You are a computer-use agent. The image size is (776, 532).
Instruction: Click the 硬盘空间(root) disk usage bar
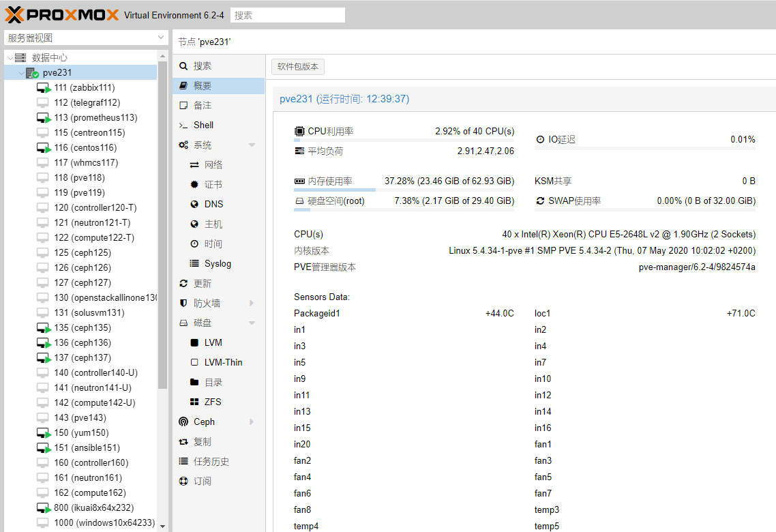pyautogui.click(x=404, y=210)
